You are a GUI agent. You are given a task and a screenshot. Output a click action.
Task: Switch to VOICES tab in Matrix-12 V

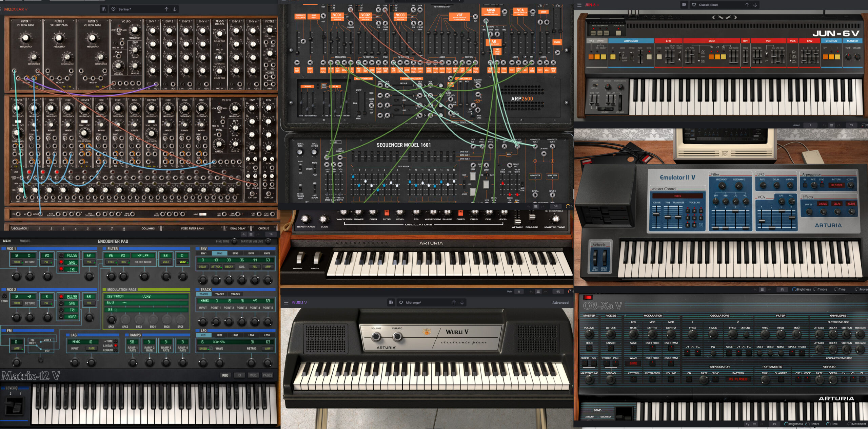(x=25, y=241)
